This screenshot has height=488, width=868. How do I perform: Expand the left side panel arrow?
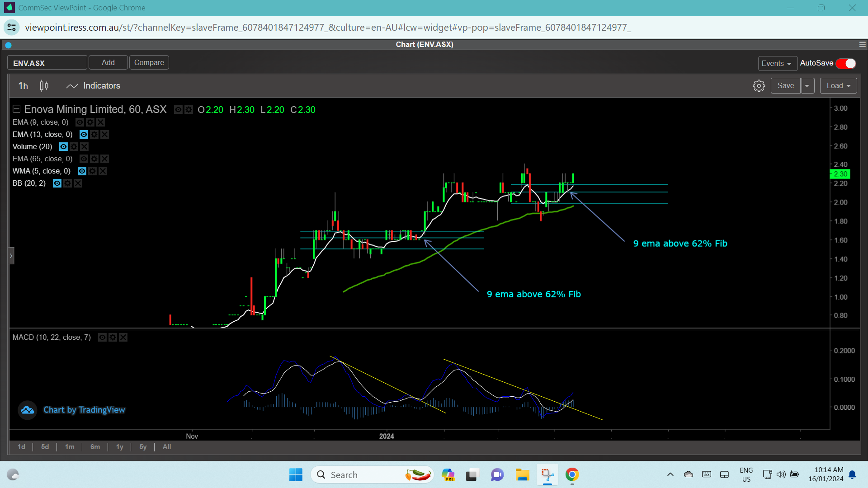11,256
